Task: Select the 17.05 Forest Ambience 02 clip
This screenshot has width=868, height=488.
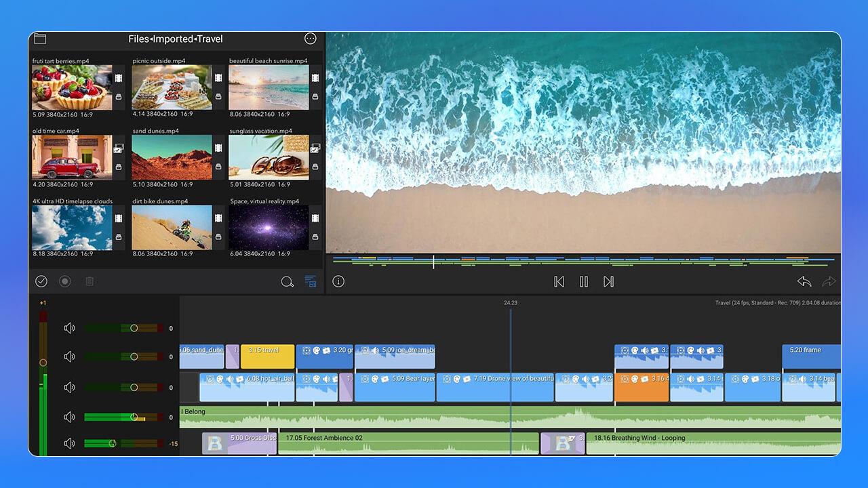Action: (x=408, y=443)
